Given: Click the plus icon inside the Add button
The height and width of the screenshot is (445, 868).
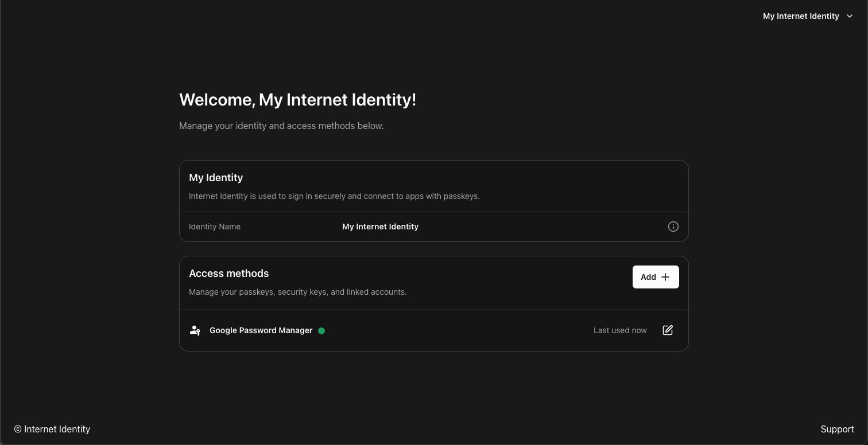Looking at the screenshot, I should point(665,277).
